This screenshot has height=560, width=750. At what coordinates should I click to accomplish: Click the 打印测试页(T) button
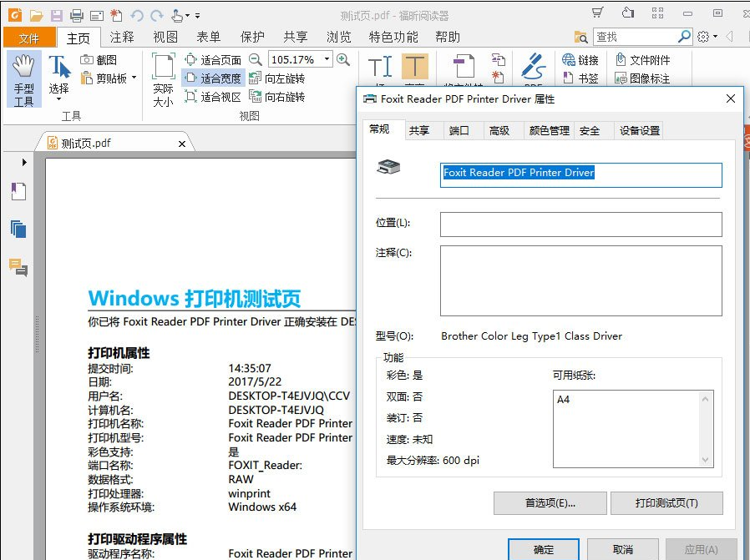tap(666, 503)
